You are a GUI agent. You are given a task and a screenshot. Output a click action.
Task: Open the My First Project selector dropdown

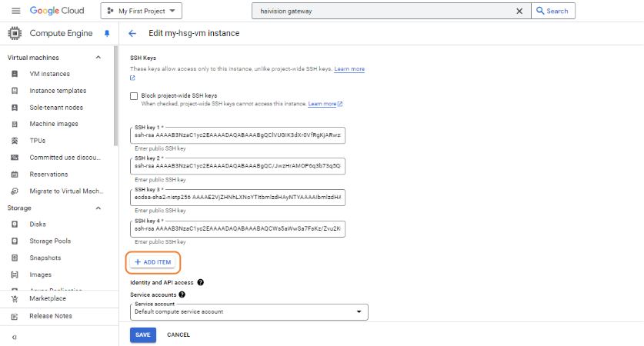[142, 11]
